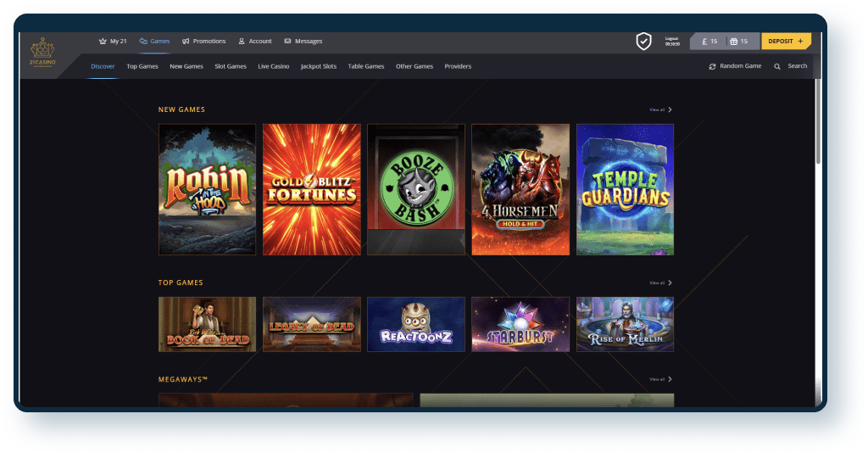The height and width of the screenshot is (453, 868).
Task: Select the Games menu item
Action: (x=154, y=41)
